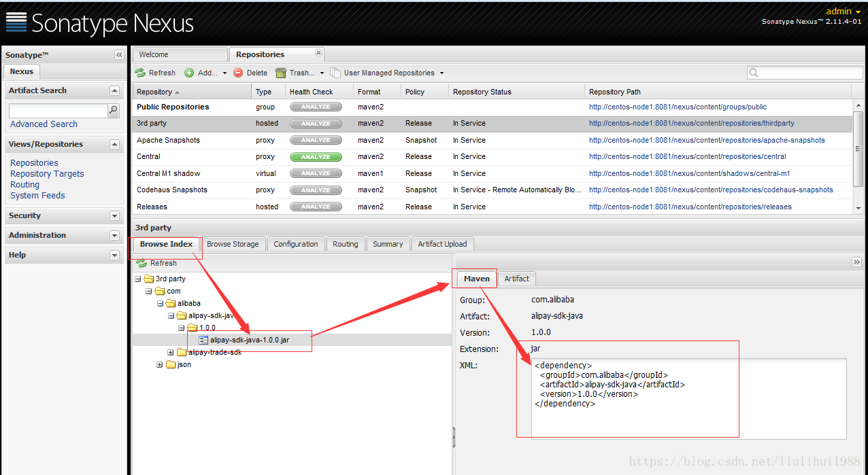Viewport: 868px width, 475px height.
Task: Select the Maven details tab
Action: (477, 279)
